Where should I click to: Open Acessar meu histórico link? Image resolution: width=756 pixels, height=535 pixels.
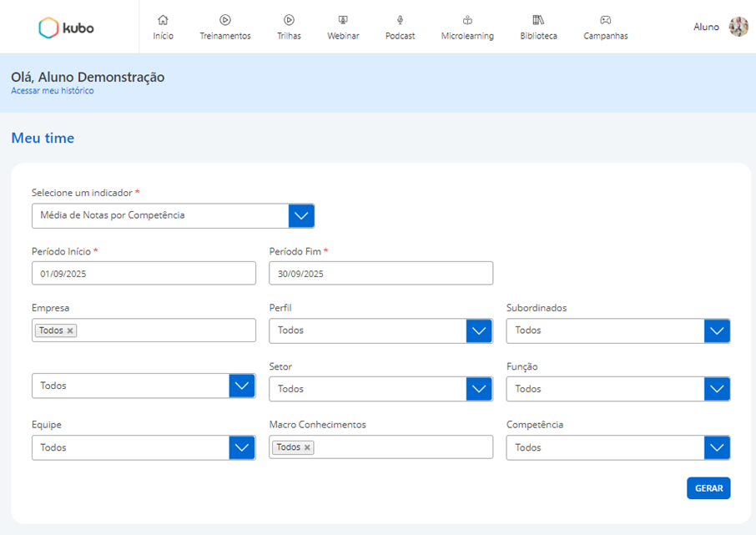pos(52,91)
